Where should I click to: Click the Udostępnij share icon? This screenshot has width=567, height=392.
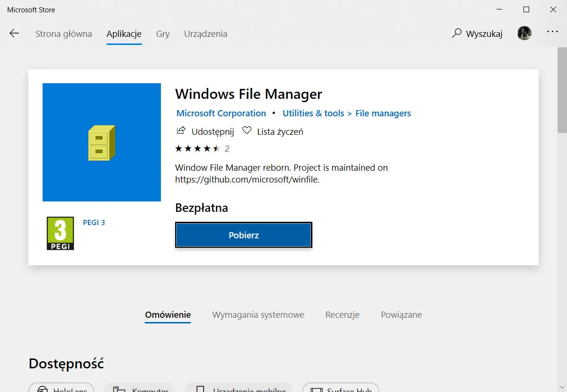pos(181,131)
